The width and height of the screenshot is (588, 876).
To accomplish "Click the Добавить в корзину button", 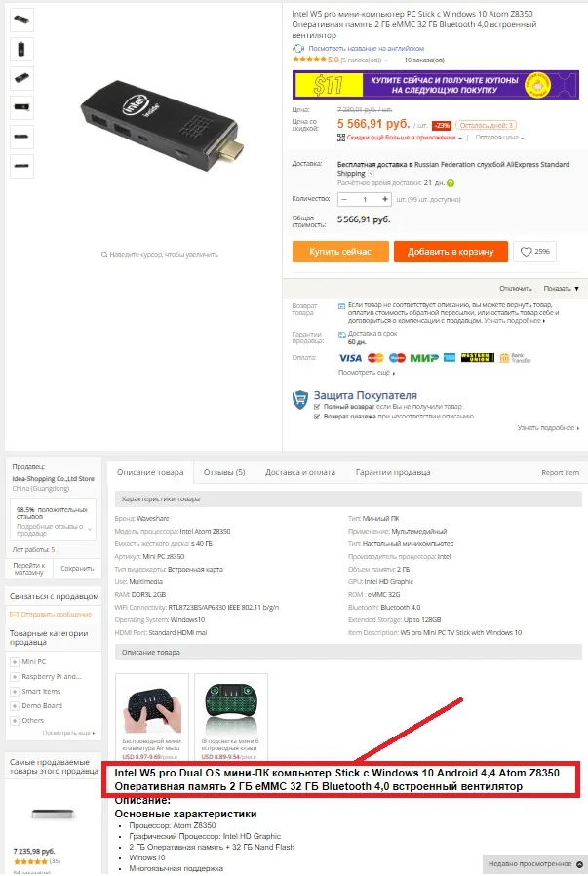I will 451,252.
